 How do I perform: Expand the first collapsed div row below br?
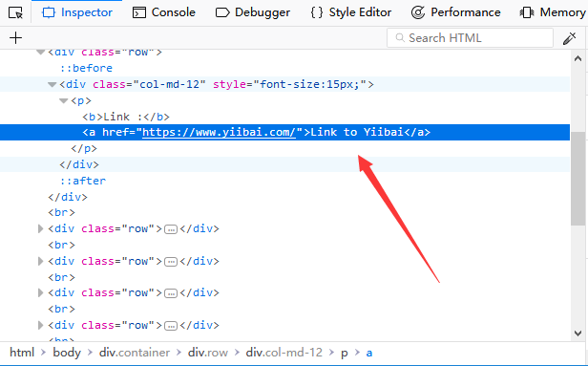click(x=40, y=228)
